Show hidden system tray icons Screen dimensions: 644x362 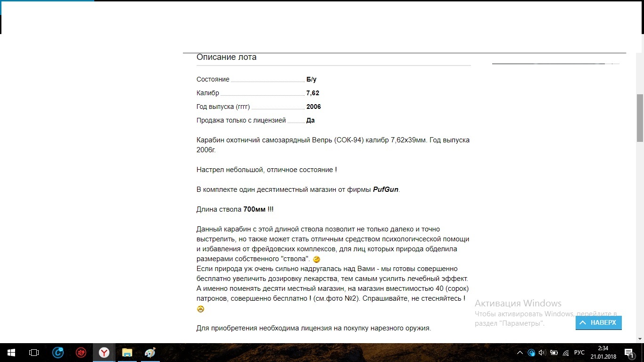[520, 353]
